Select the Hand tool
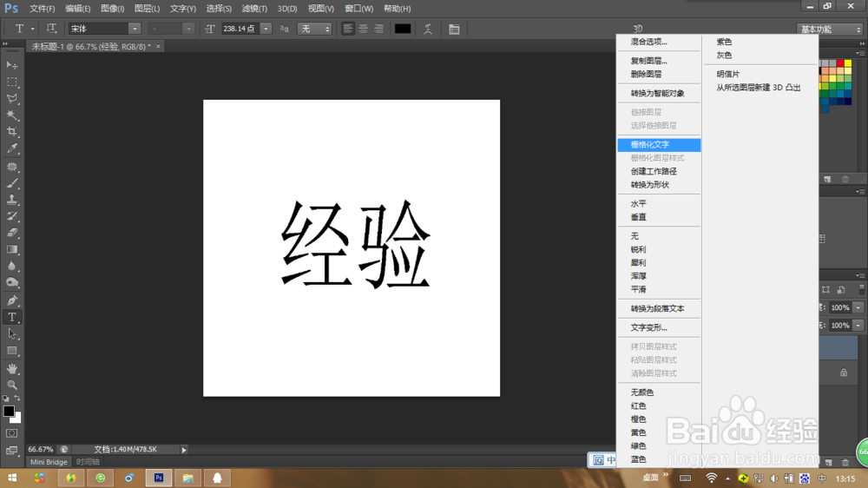868x488 pixels. point(12,369)
